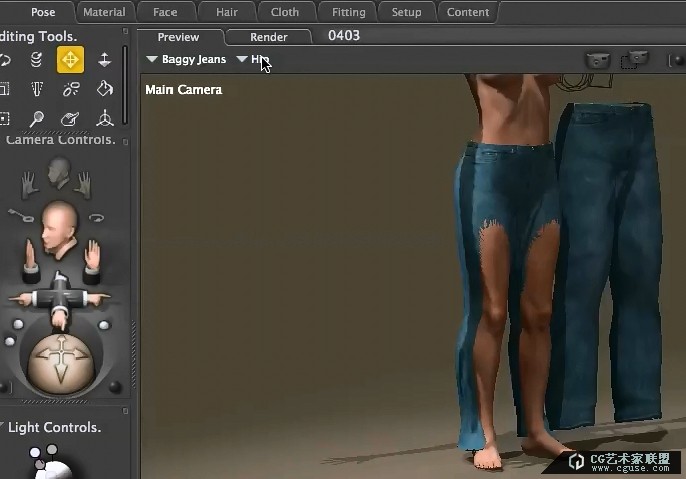This screenshot has width=686, height=479.
Task: Select the Translate In/Out tool
Action: pos(104,59)
